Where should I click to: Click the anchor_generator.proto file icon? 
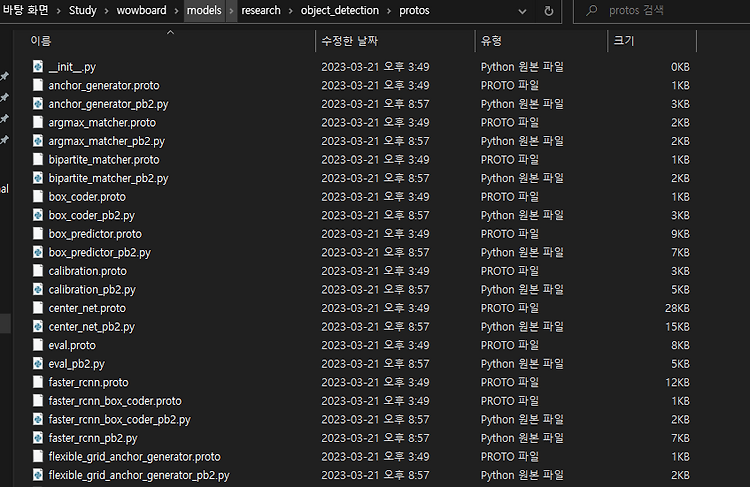point(38,85)
